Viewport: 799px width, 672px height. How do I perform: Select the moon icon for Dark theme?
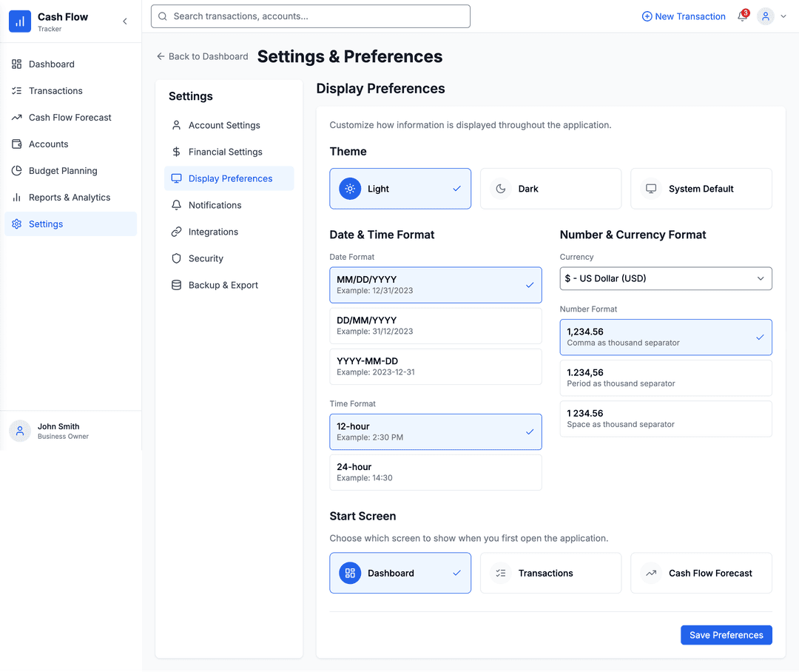(501, 189)
